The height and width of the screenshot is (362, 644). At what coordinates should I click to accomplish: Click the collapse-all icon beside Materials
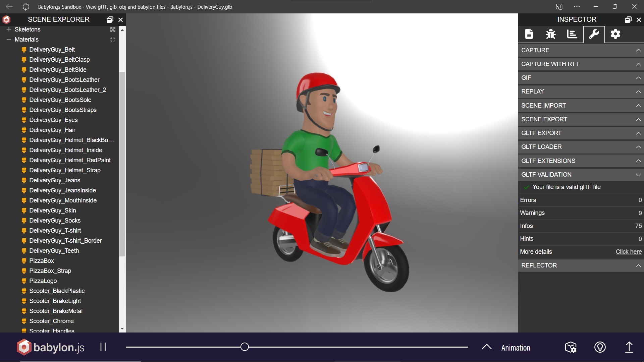[113, 40]
